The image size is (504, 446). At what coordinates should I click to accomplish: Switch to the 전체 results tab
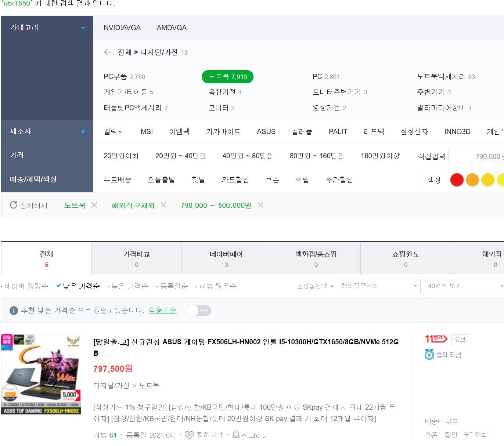click(46, 258)
